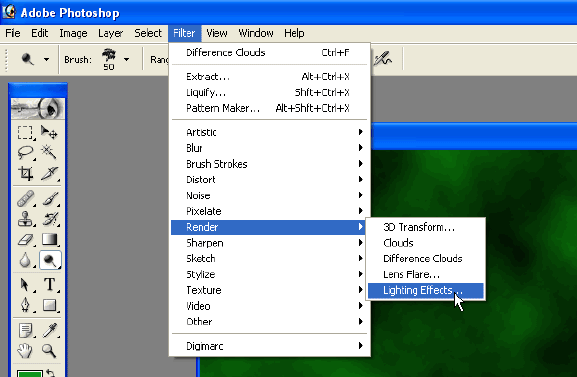Open Pattern Maker from Filter menu
The image size is (577, 377).
[269, 108]
